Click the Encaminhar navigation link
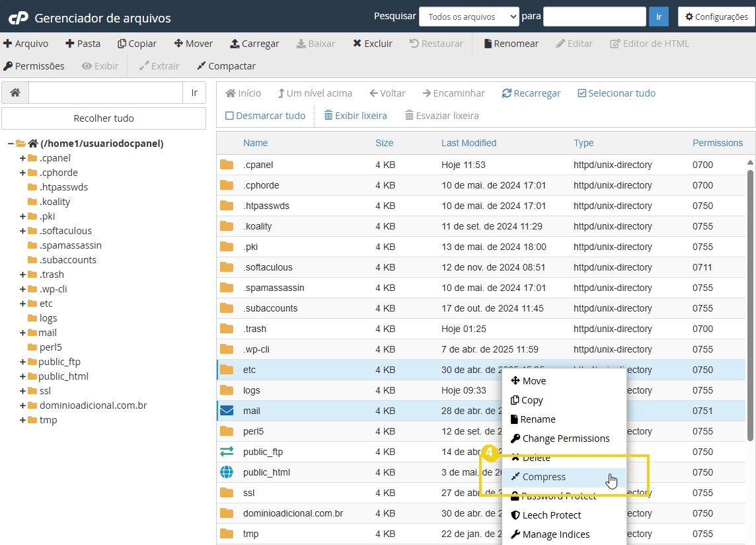The image size is (756, 545). point(454,93)
